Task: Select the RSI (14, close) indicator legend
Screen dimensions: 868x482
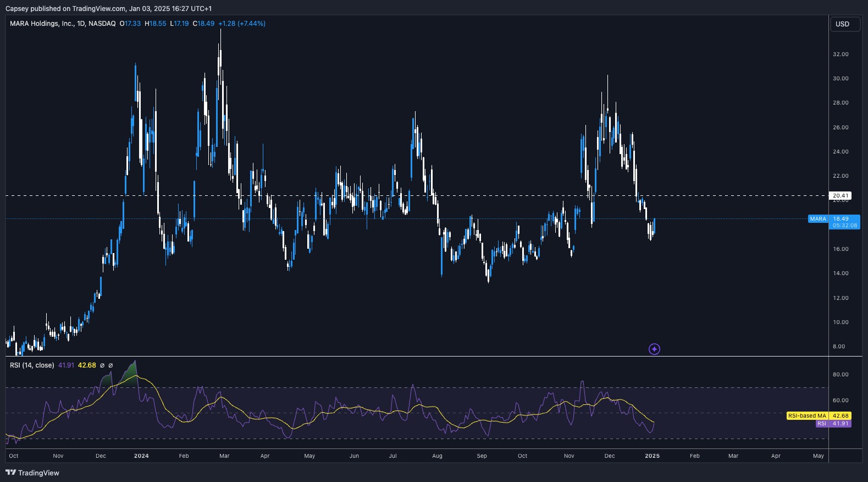Action: click(32, 365)
